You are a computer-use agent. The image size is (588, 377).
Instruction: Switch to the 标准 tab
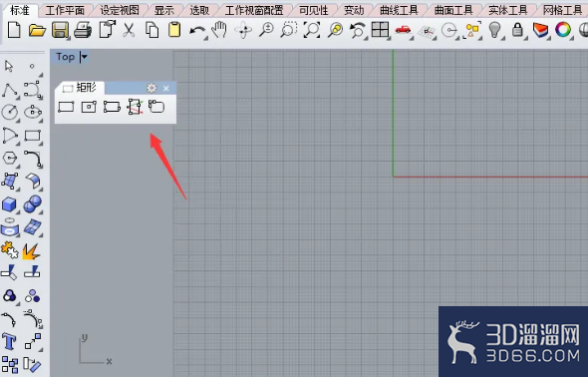point(20,10)
